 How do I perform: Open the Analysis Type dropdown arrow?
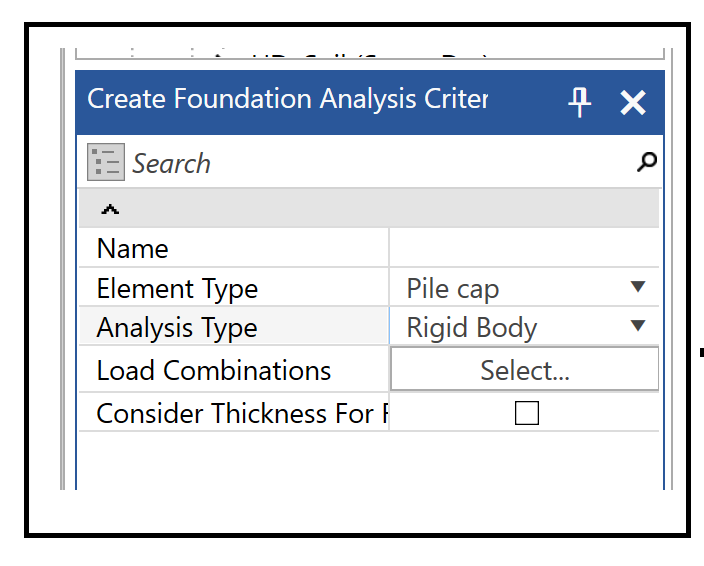639,327
